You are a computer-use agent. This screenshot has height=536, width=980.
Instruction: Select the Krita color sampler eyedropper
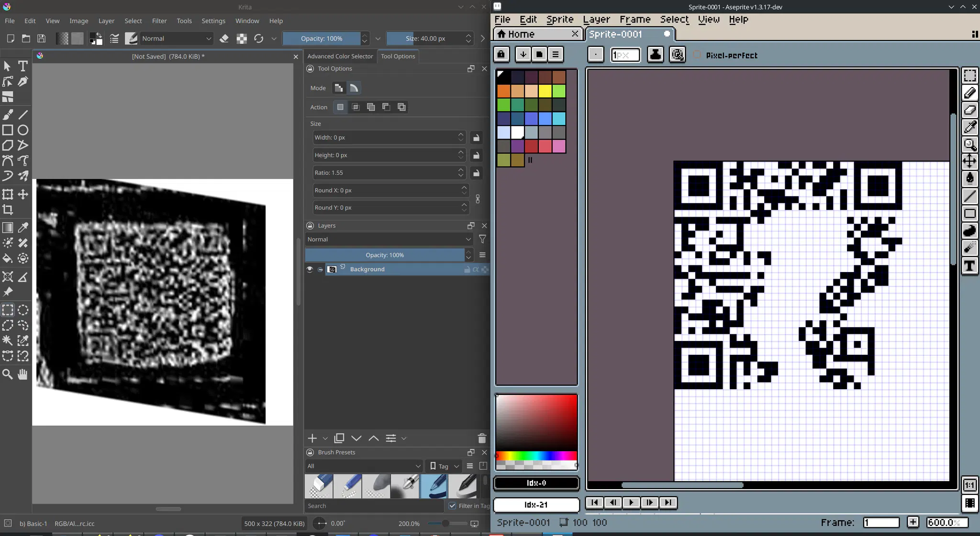click(22, 228)
